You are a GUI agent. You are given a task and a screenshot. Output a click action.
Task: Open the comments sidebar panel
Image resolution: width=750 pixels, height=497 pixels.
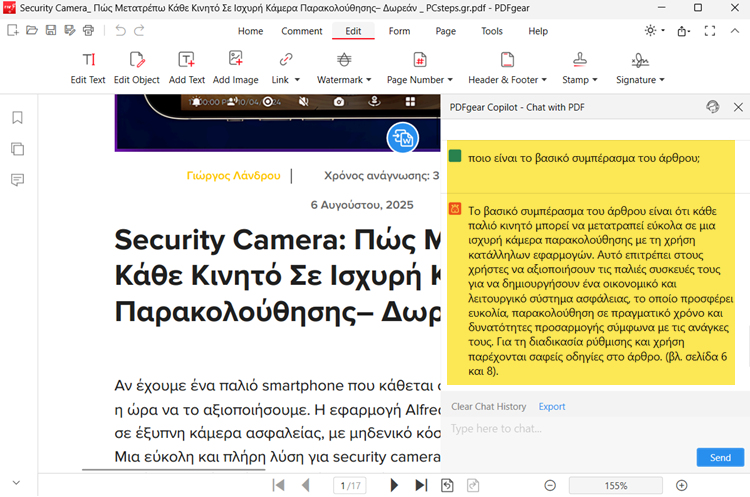pyautogui.click(x=17, y=180)
